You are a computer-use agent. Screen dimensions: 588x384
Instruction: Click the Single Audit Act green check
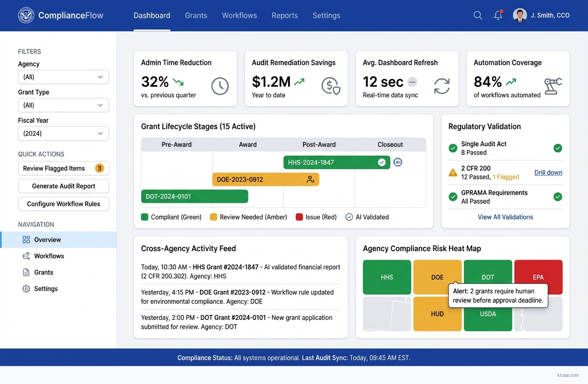point(558,148)
